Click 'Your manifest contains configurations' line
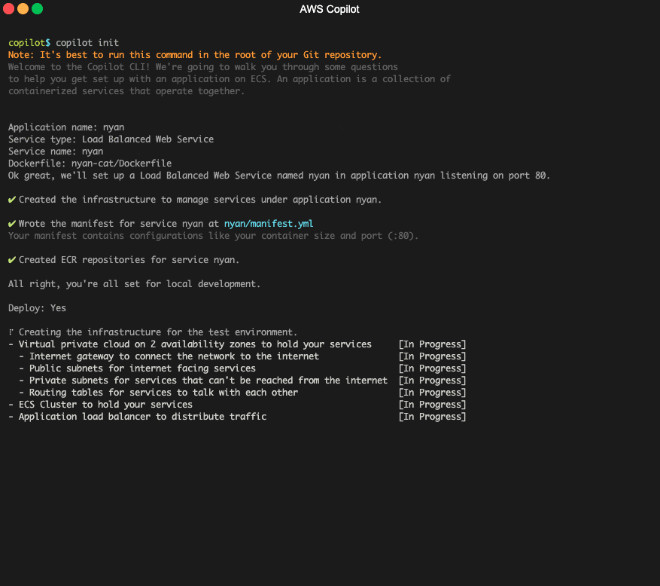 [x=213, y=236]
